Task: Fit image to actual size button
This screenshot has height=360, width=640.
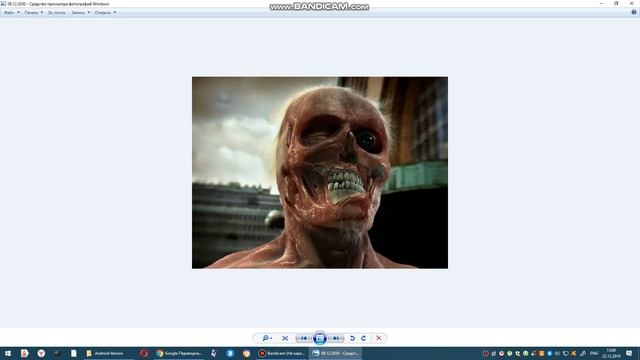Action: (x=285, y=338)
